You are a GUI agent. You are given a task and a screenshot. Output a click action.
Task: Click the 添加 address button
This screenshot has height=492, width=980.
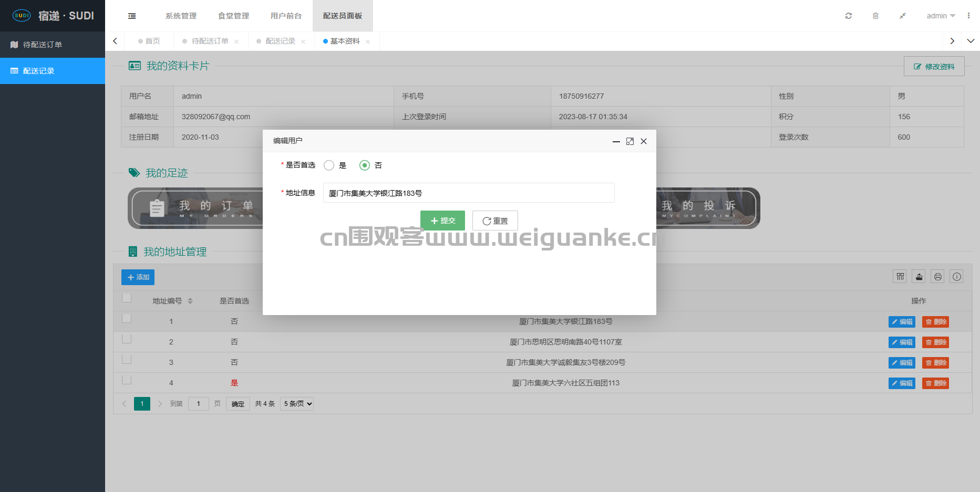138,277
